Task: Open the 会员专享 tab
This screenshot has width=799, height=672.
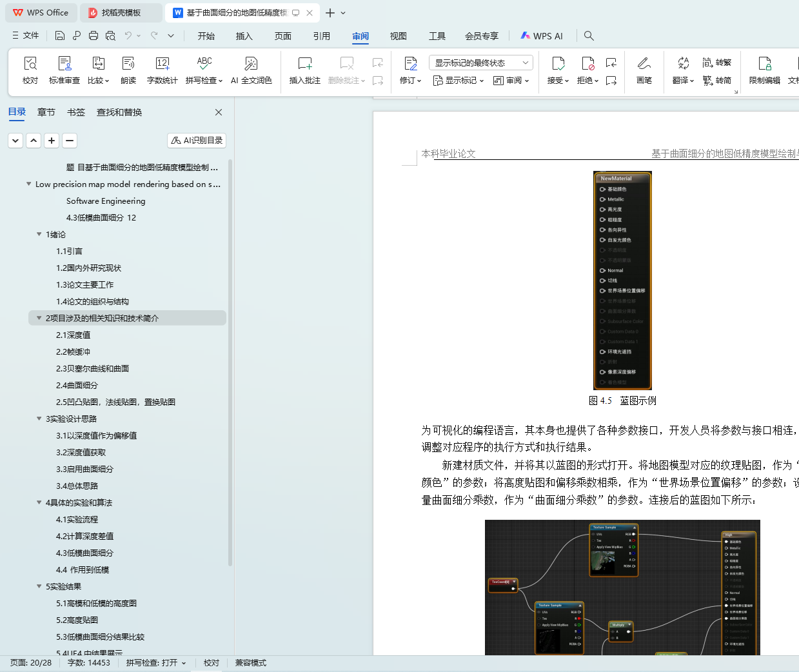Action: [482, 36]
